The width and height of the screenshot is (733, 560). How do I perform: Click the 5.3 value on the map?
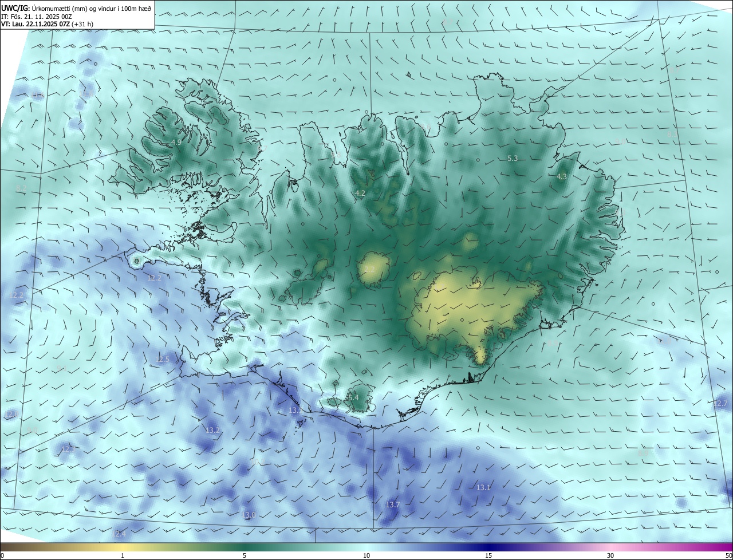pyautogui.click(x=513, y=158)
